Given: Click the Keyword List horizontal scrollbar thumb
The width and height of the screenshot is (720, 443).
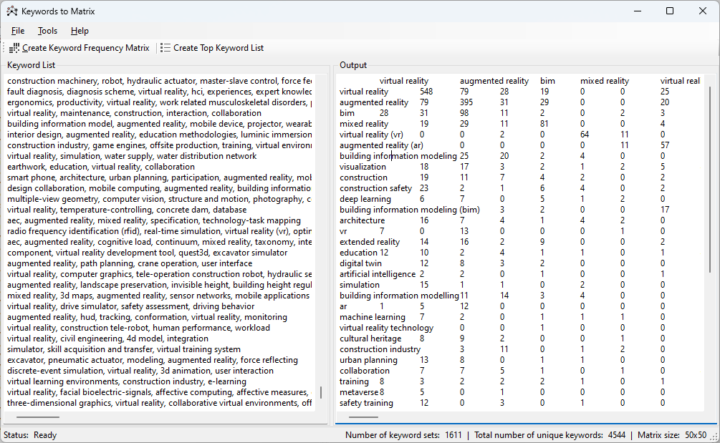Looking at the screenshot, I should point(38,417).
